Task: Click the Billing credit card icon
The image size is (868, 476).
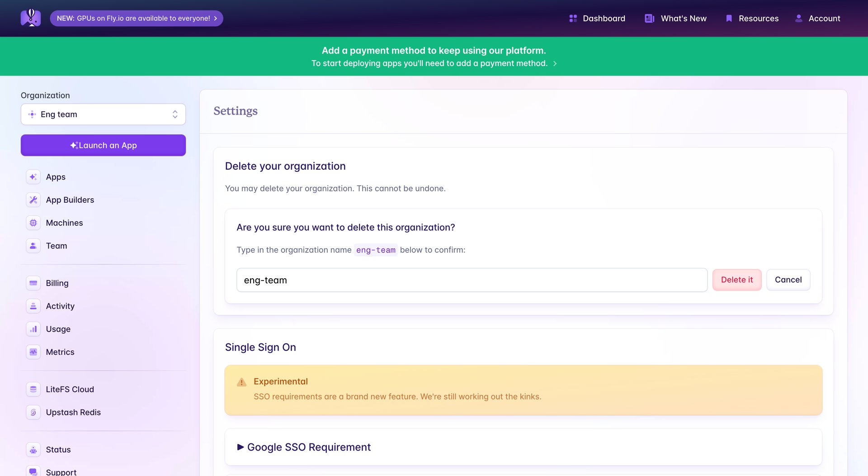Action: click(33, 283)
